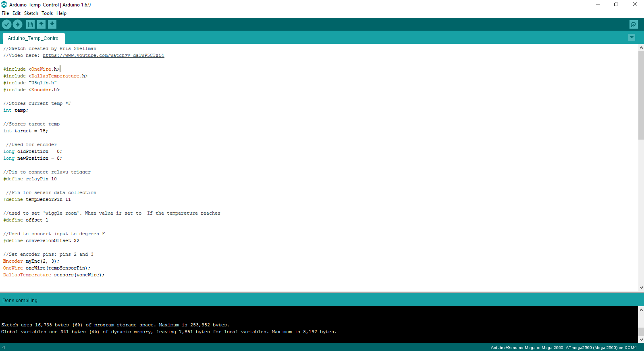Open the Sketch menu
Screen dimensions: 644x351
[31, 13]
